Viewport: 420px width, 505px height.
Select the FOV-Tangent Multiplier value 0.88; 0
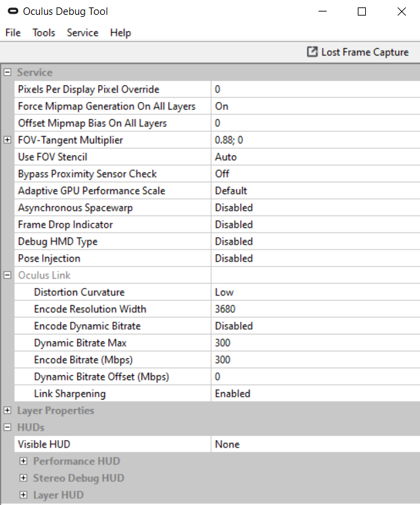point(316,140)
